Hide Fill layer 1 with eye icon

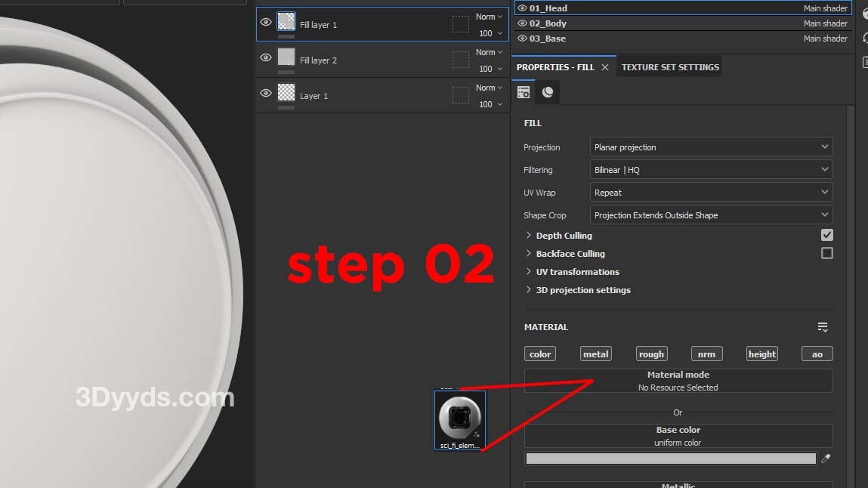point(265,23)
